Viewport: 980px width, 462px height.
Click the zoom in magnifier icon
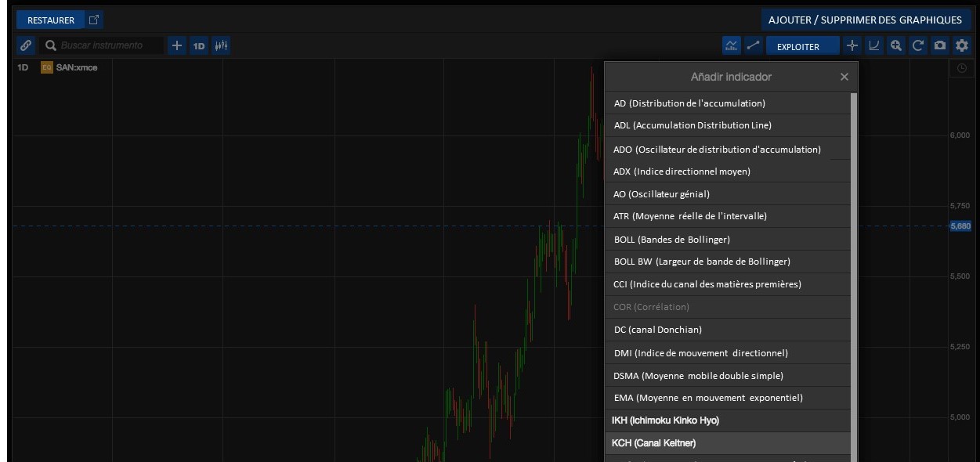896,45
